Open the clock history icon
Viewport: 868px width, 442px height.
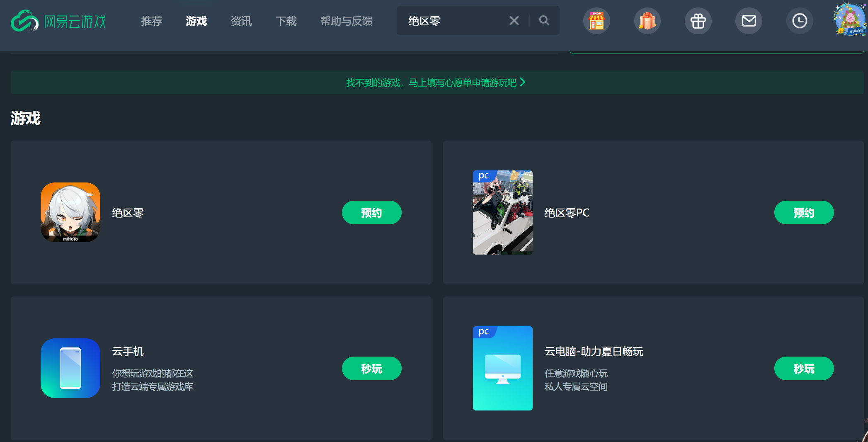[799, 21]
